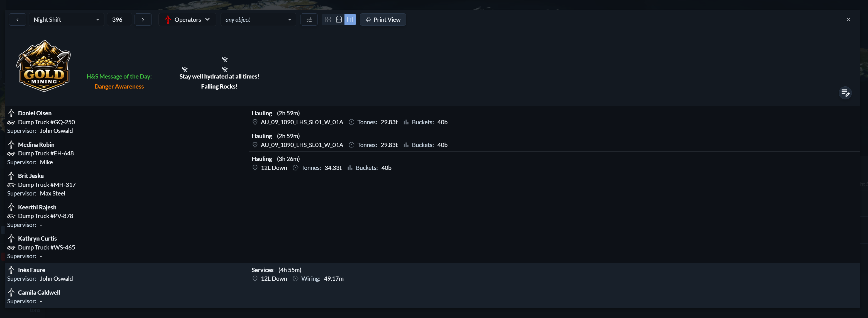Click 'H&S Message of the Day' text
This screenshot has height=318, width=868.
(119, 77)
